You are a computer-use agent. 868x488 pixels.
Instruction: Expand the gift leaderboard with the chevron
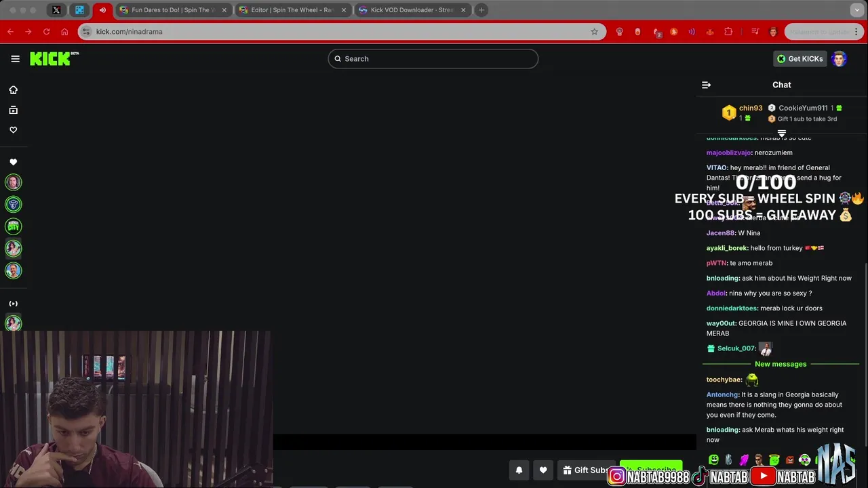(782, 133)
